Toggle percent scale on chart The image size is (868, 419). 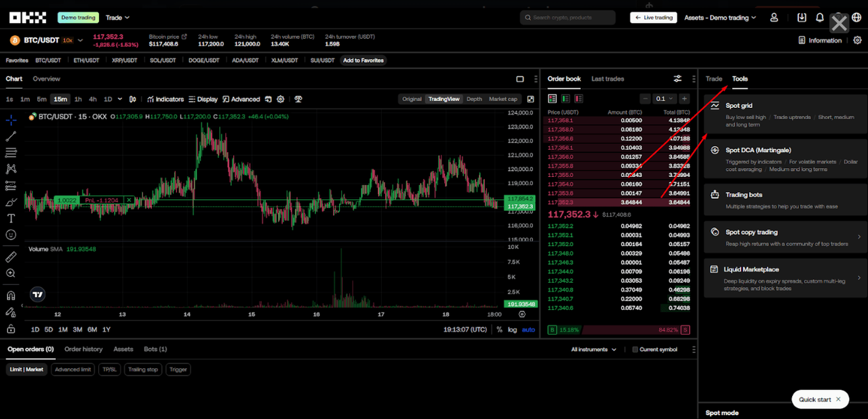(x=499, y=330)
